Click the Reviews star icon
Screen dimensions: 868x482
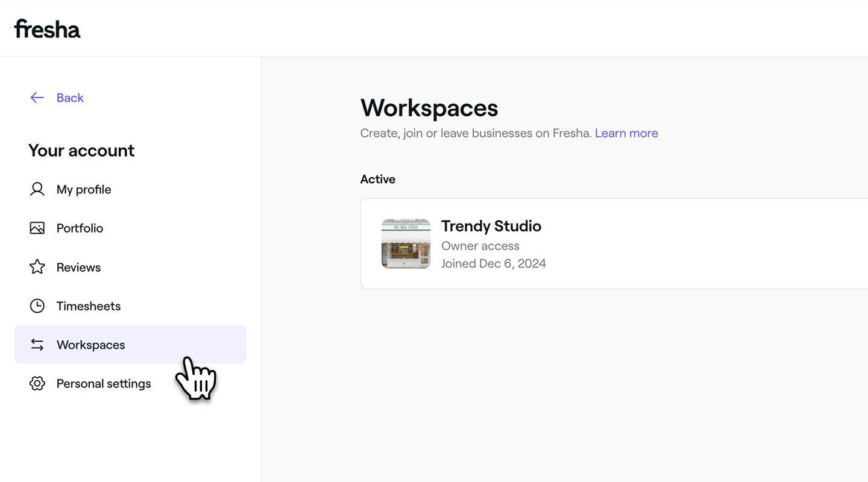coord(37,267)
